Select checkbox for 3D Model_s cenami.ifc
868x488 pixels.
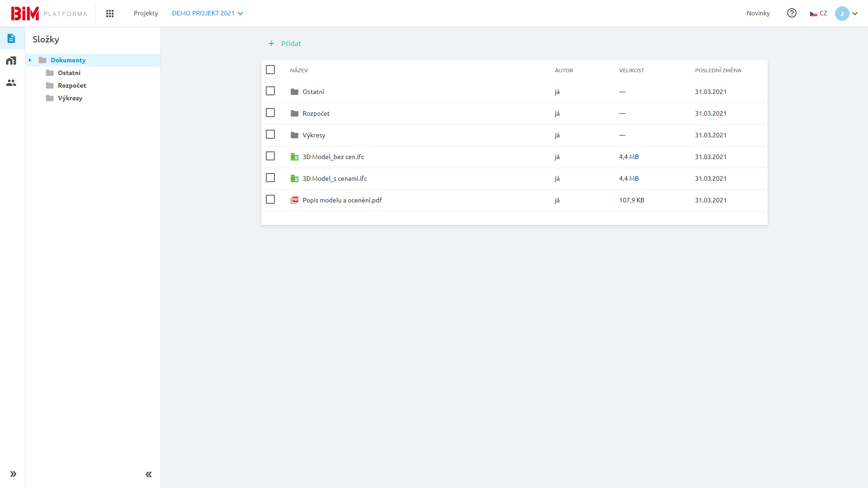pyautogui.click(x=270, y=178)
